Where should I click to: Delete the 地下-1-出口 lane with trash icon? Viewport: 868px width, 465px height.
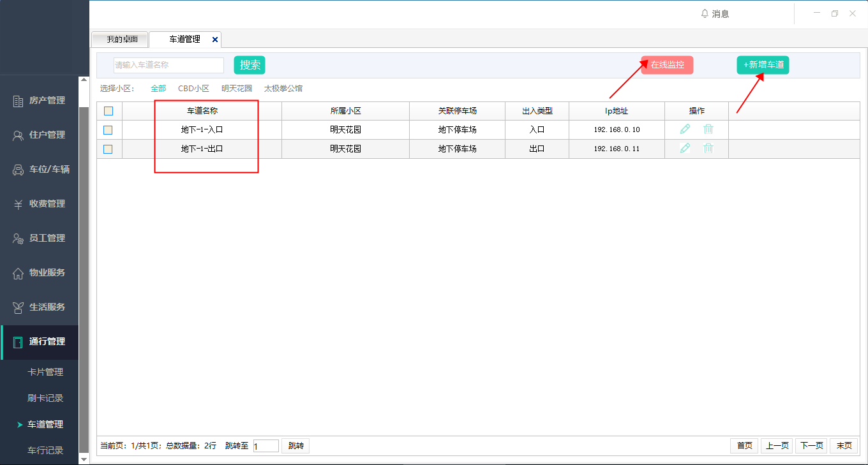point(708,148)
